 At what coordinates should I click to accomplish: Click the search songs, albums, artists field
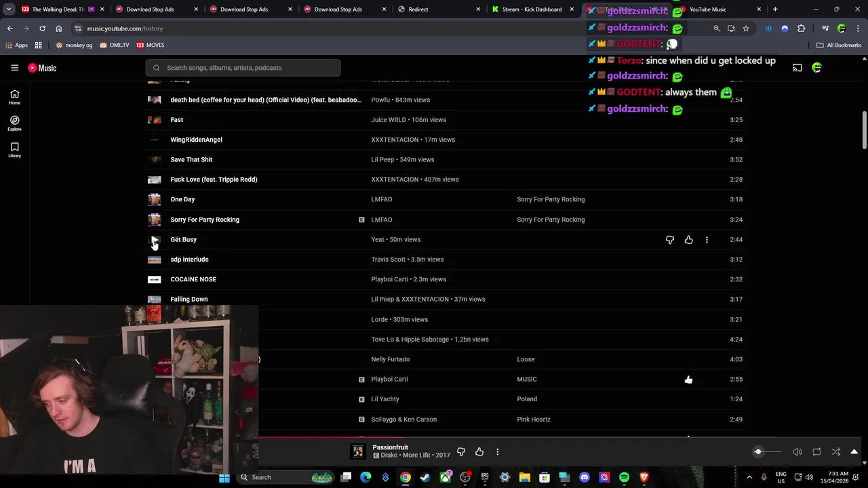[243, 68]
